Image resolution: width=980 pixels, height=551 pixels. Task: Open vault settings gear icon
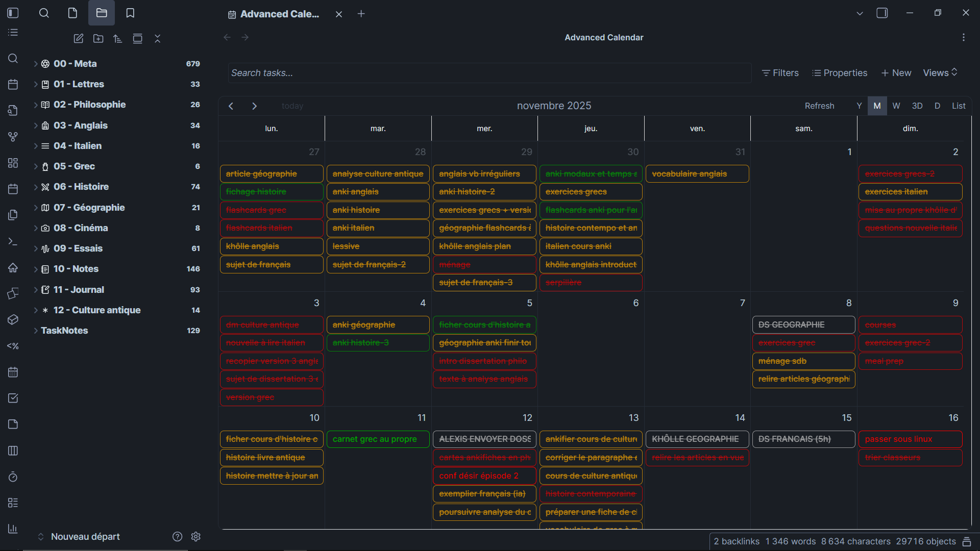[x=195, y=537]
